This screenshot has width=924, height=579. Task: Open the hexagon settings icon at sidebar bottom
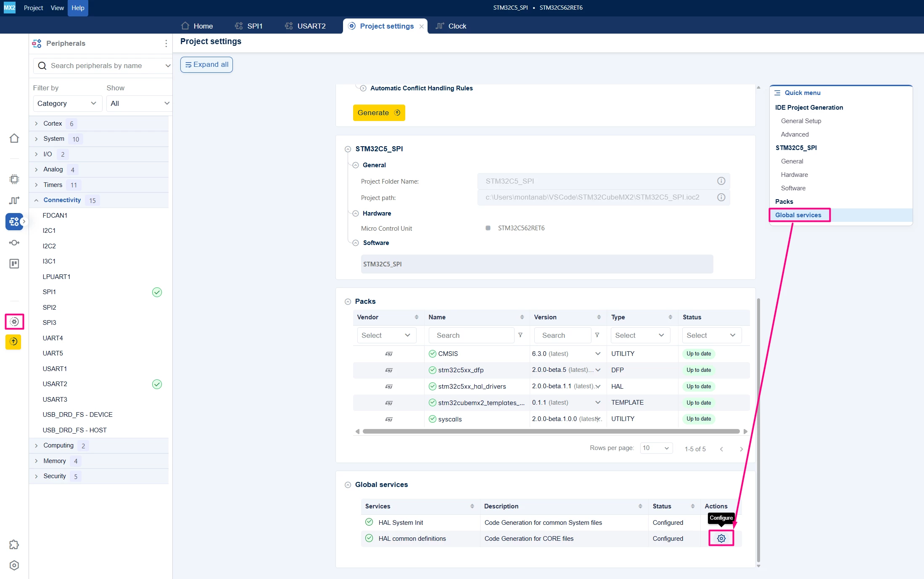pos(14,565)
